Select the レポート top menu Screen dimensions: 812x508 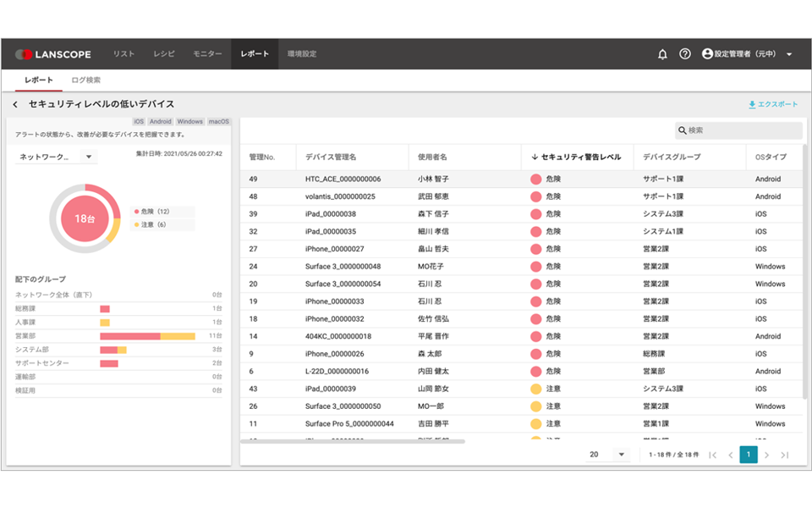click(x=255, y=54)
